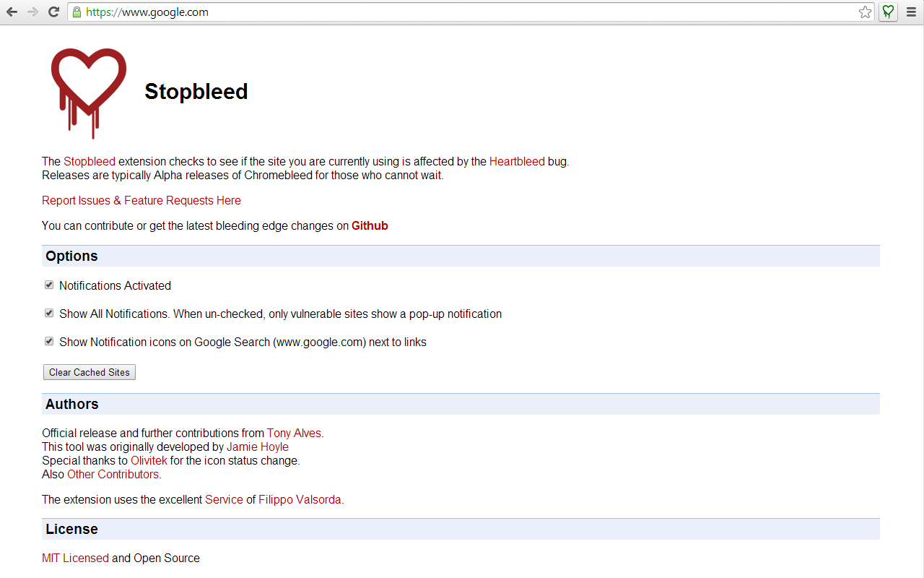The height and width of the screenshot is (578, 924).
Task: Open the Tony Alves author link
Action: (x=295, y=433)
